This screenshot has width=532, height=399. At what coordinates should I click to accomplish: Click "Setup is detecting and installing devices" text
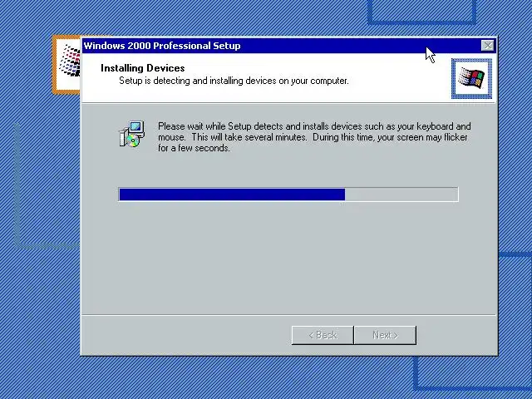click(x=234, y=81)
